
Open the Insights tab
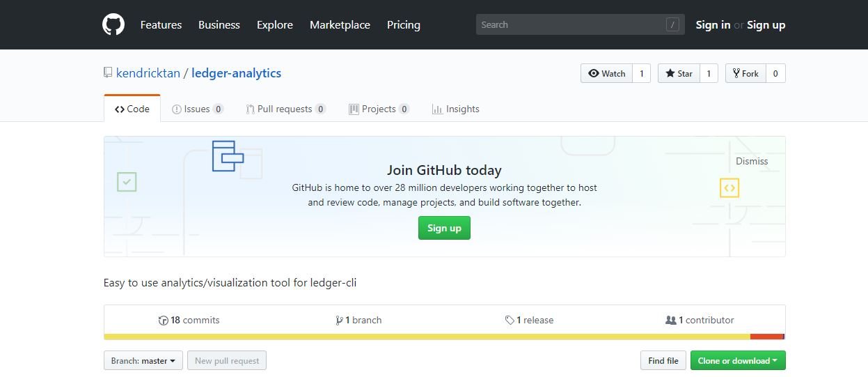(456, 109)
